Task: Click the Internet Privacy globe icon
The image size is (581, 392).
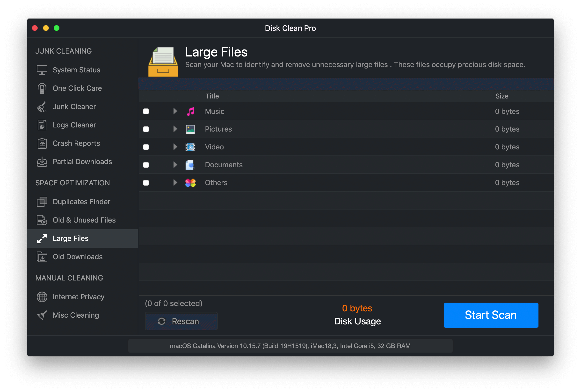Action: 42,297
